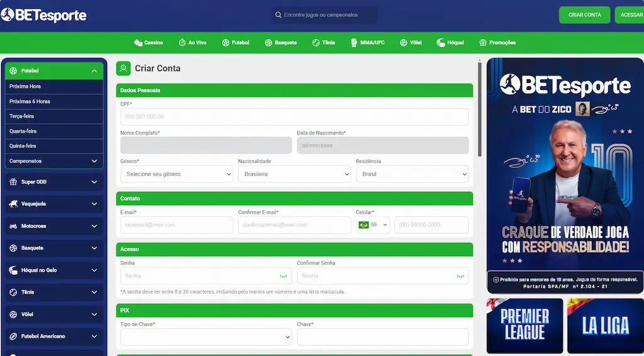Click the Vôlei ball icon in the green navbar
644x356 pixels.
coord(403,43)
